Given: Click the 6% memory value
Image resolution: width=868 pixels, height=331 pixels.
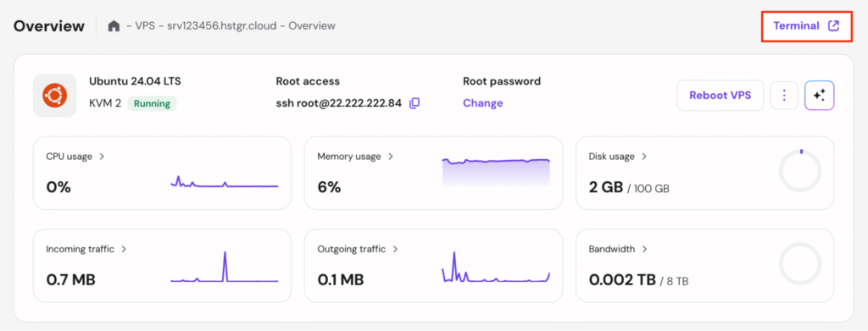Looking at the screenshot, I should 329,187.
